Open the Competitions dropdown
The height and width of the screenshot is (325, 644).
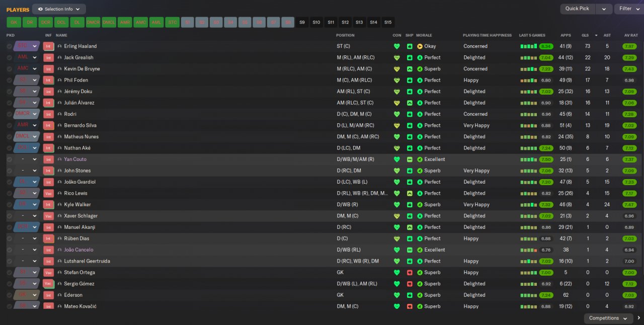click(608, 318)
